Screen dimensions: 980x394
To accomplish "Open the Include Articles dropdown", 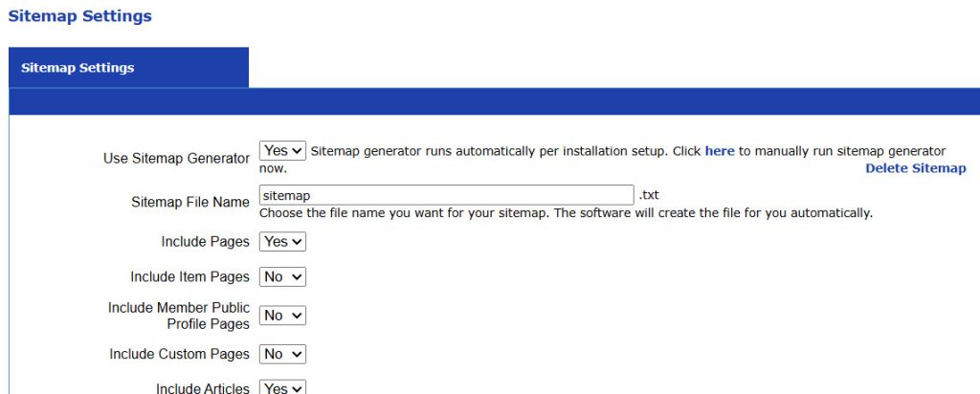I will (282, 388).
